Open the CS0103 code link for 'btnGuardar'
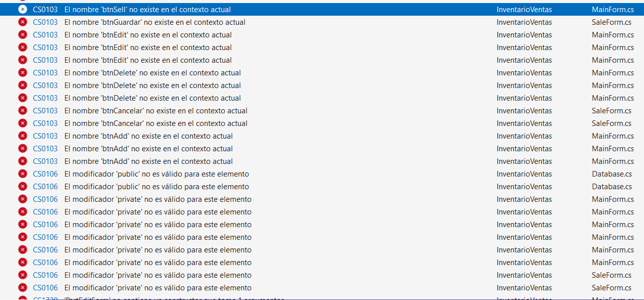 [45, 22]
